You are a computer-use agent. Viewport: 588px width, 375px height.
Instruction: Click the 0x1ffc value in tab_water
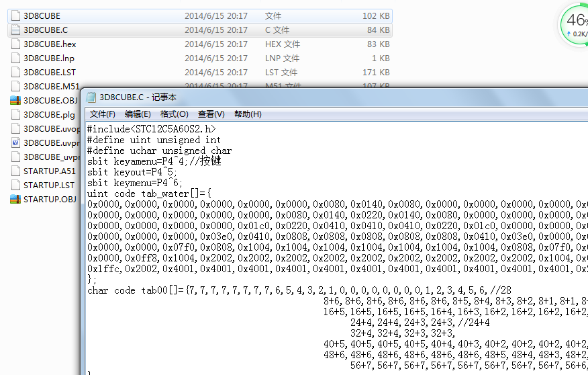point(103,269)
